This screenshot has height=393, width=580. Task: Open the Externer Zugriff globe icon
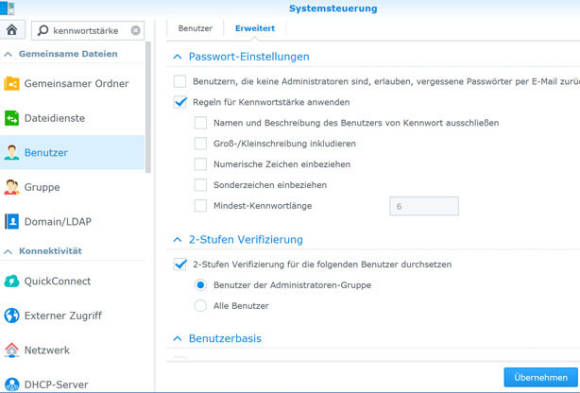pyautogui.click(x=11, y=316)
